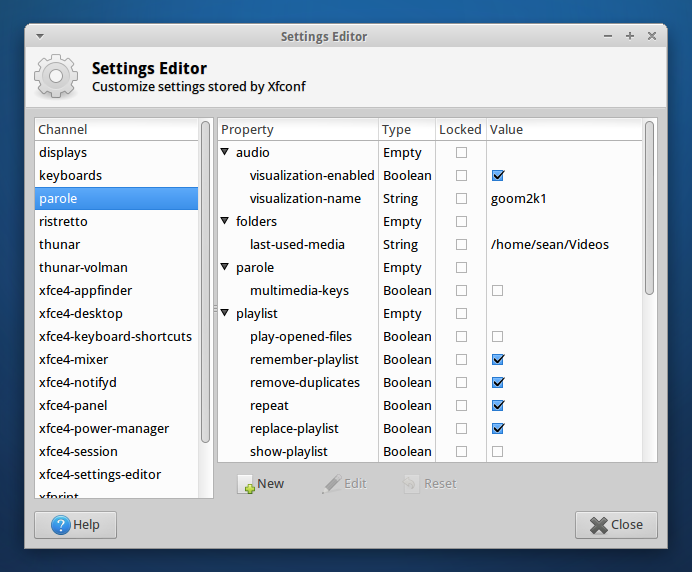Collapse the folders property group
The height and width of the screenshot is (572, 692).
click(225, 221)
